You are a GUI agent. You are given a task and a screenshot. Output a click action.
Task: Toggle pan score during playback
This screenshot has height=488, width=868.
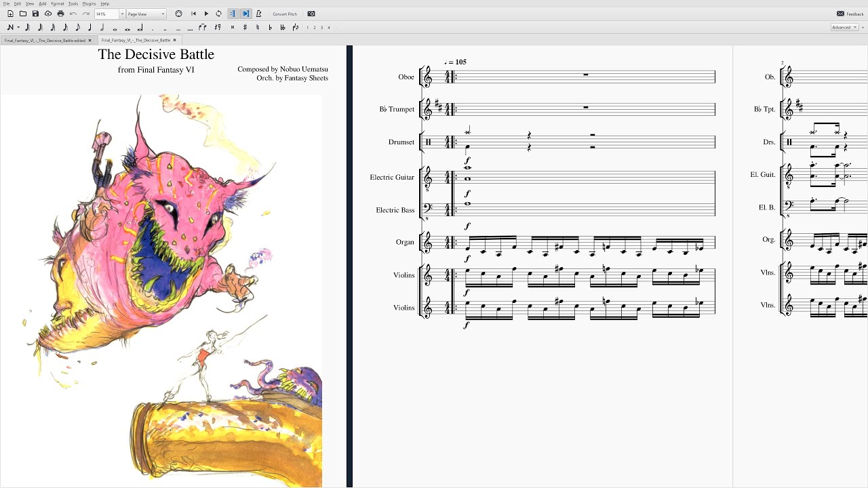tap(245, 14)
